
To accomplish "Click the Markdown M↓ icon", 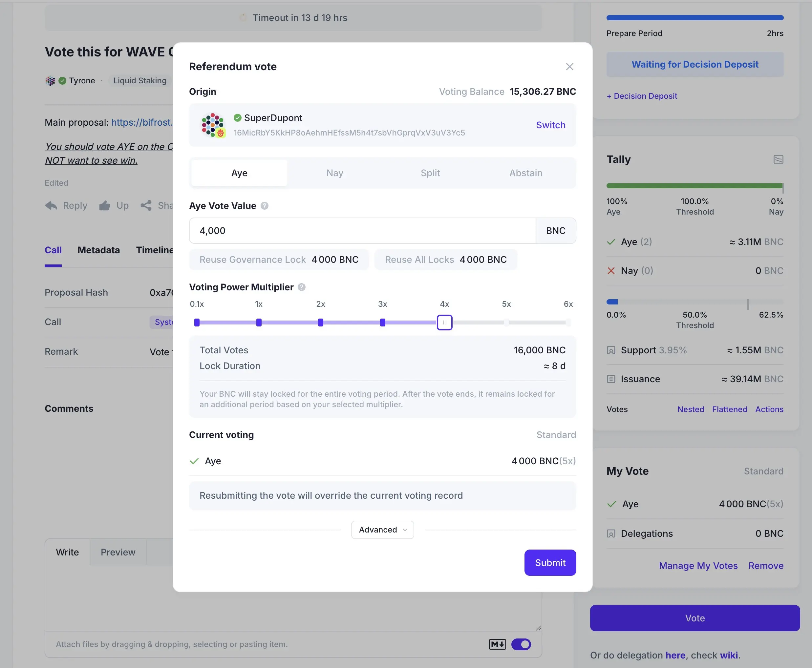I will click(497, 644).
